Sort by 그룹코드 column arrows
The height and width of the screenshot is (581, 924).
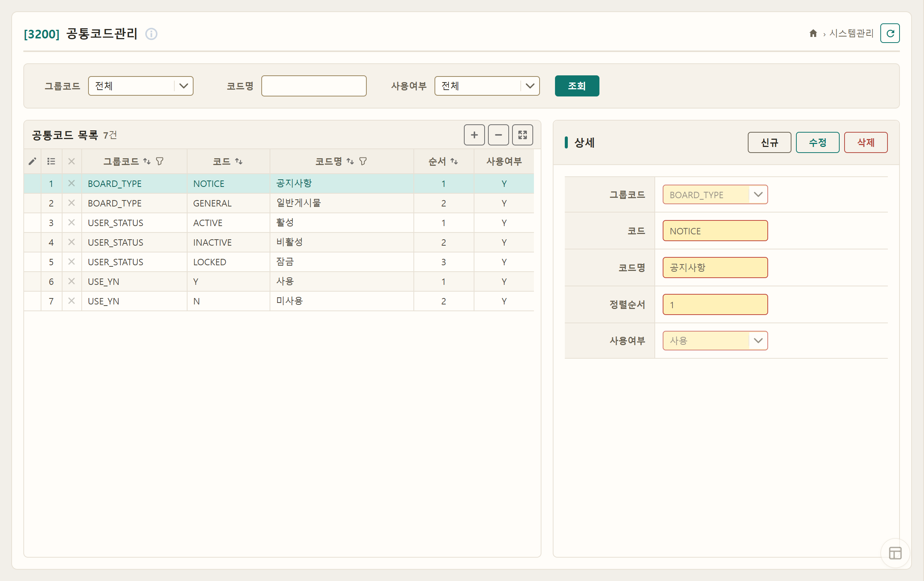pyautogui.click(x=146, y=161)
